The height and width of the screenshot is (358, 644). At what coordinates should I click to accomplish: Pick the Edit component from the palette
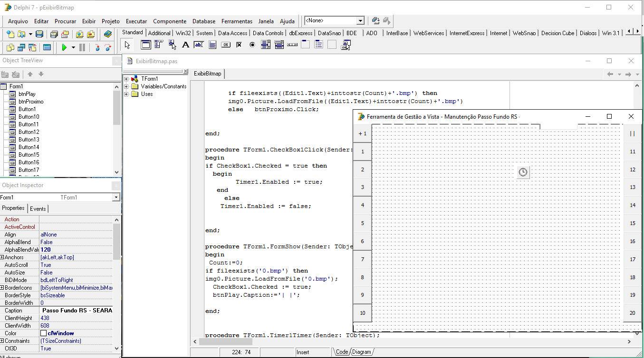pos(199,45)
